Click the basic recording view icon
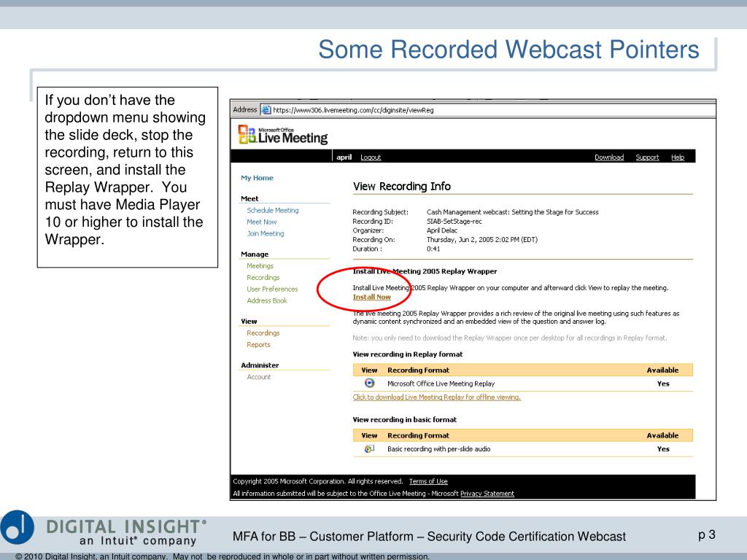Screen dimensions: 747x560 click(369, 448)
